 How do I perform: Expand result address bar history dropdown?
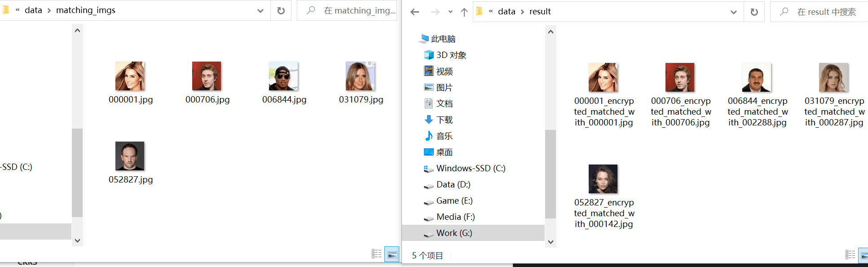[x=734, y=12]
